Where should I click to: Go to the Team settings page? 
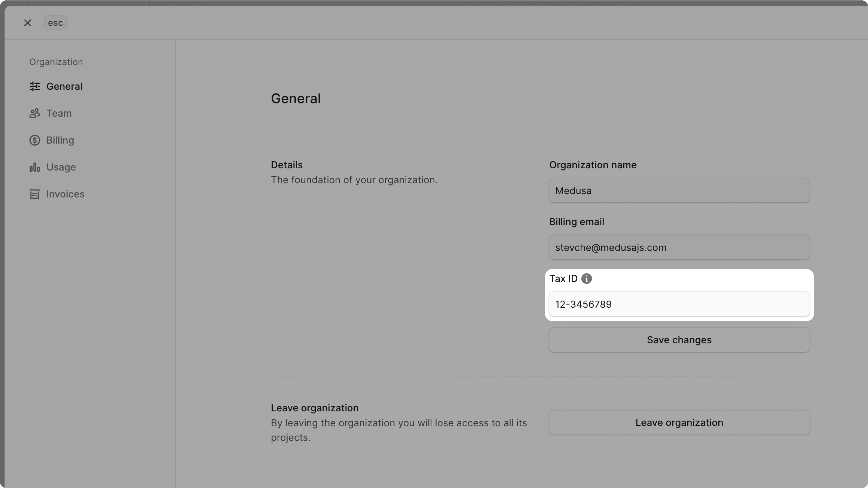tap(51, 113)
